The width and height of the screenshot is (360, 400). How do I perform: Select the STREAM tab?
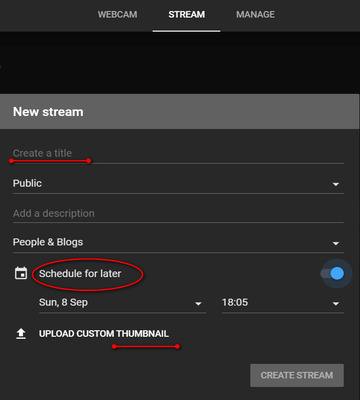tap(186, 15)
